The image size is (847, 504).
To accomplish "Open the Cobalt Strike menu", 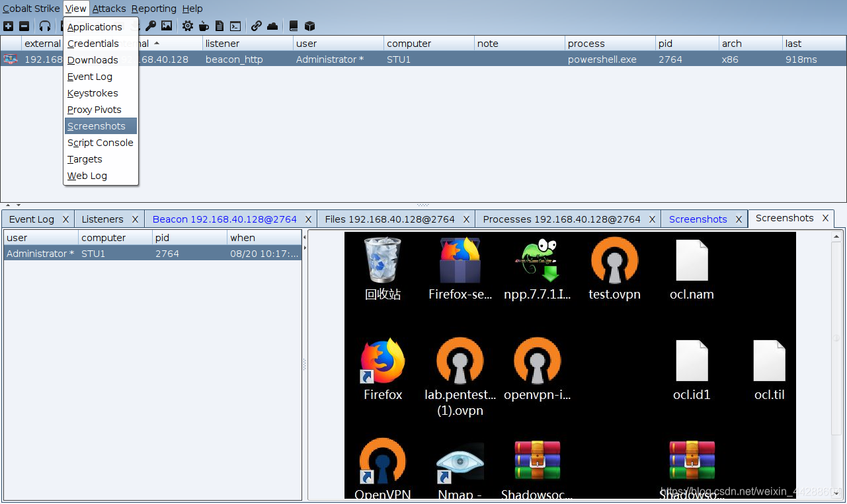I will click(x=31, y=9).
